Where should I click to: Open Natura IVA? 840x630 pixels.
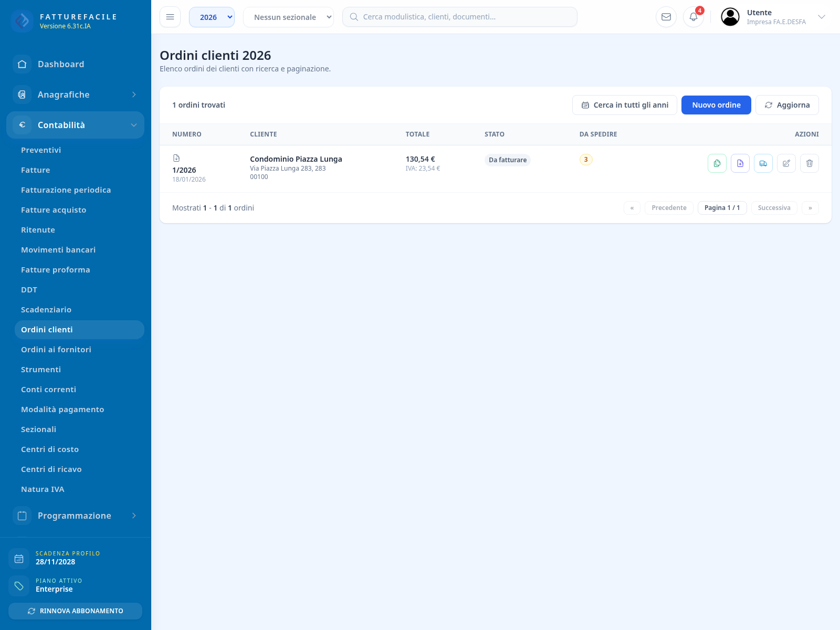tap(79, 489)
